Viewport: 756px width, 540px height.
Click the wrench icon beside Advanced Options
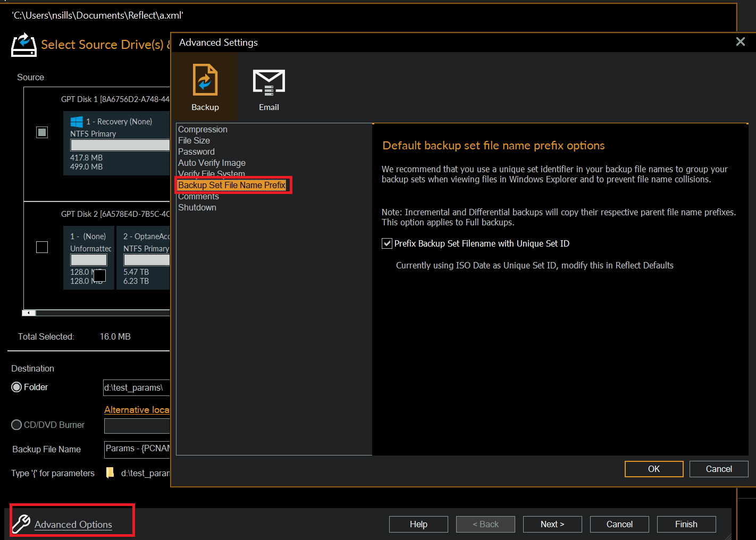(x=20, y=524)
